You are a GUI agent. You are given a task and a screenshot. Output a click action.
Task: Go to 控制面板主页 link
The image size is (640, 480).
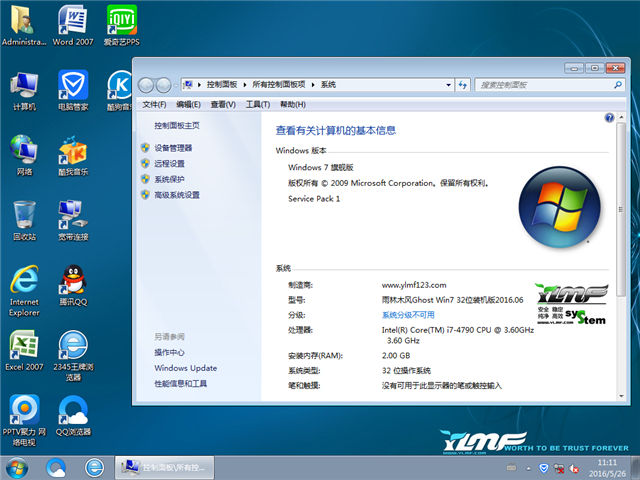tap(177, 126)
